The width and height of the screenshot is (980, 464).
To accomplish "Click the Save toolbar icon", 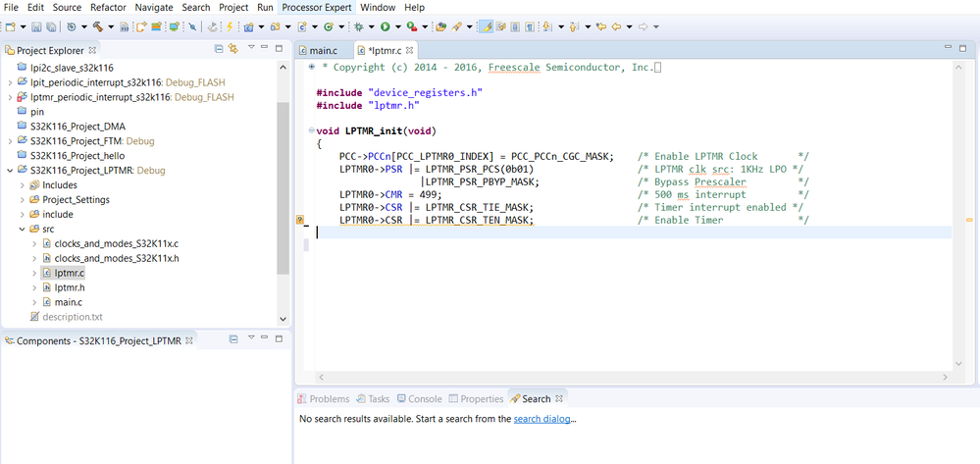I will (x=36, y=26).
